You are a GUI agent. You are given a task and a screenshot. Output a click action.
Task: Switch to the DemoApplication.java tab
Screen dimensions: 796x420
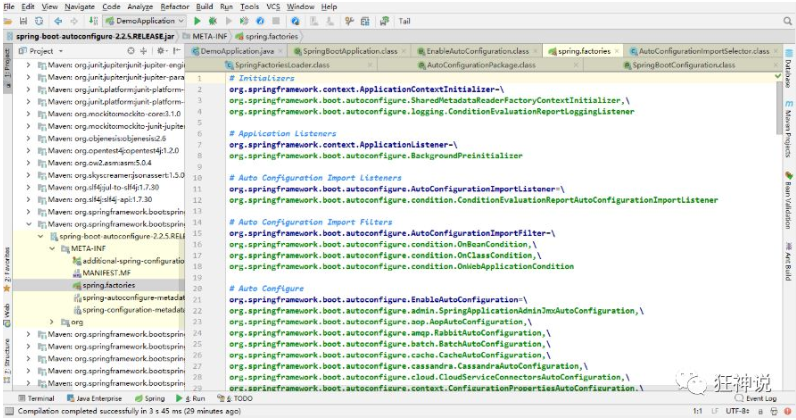(x=237, y=50)
